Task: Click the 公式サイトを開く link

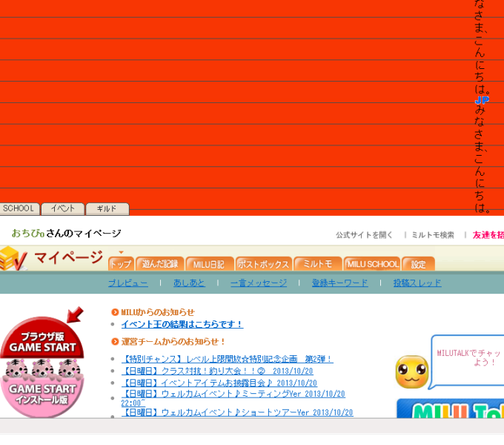Action: [x=364, y=234]
